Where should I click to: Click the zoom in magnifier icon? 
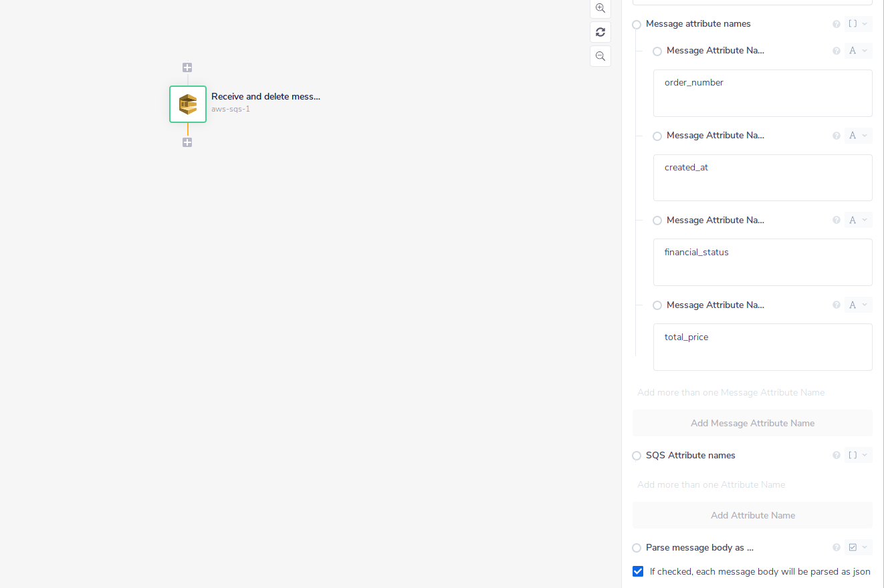click(600, 9)
